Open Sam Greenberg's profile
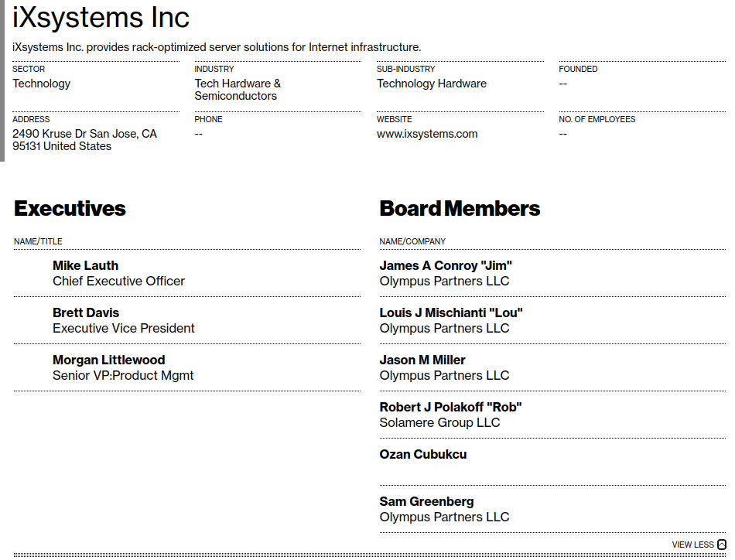 click(x=426, y=501)
